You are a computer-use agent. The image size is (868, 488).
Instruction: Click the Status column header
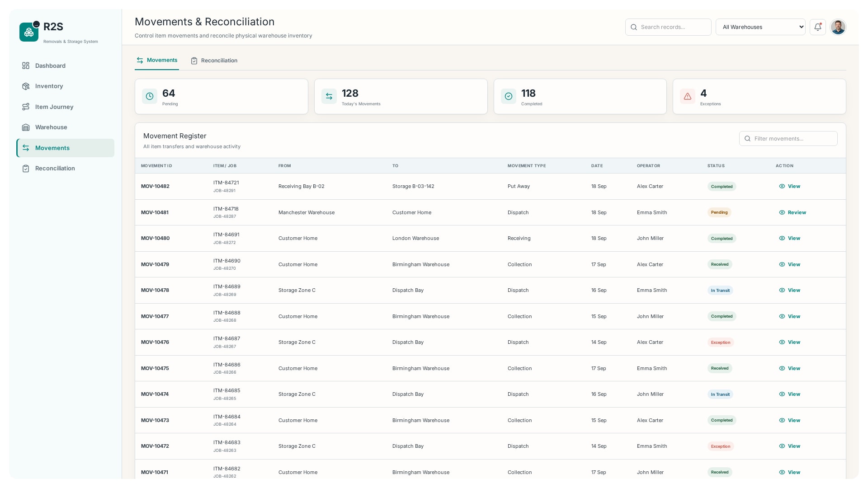coord(716,166)
